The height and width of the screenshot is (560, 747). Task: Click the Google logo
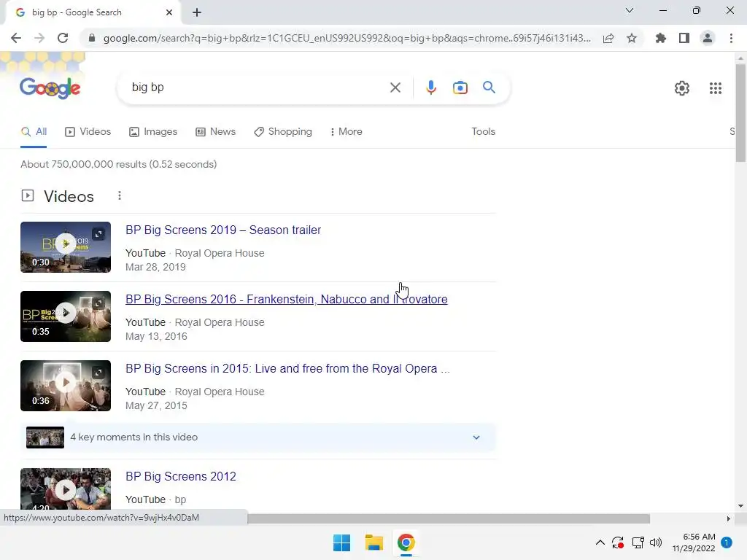pos(50,87)
